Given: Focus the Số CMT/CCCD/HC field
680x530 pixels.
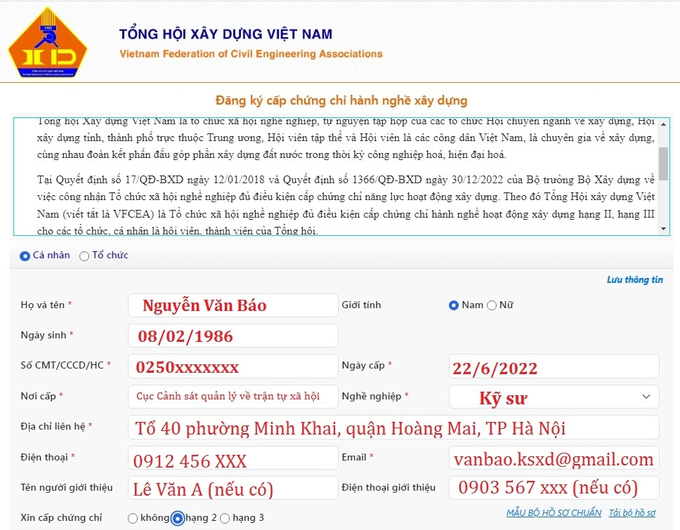Looking at the screenshot, I should pos(233,366).
